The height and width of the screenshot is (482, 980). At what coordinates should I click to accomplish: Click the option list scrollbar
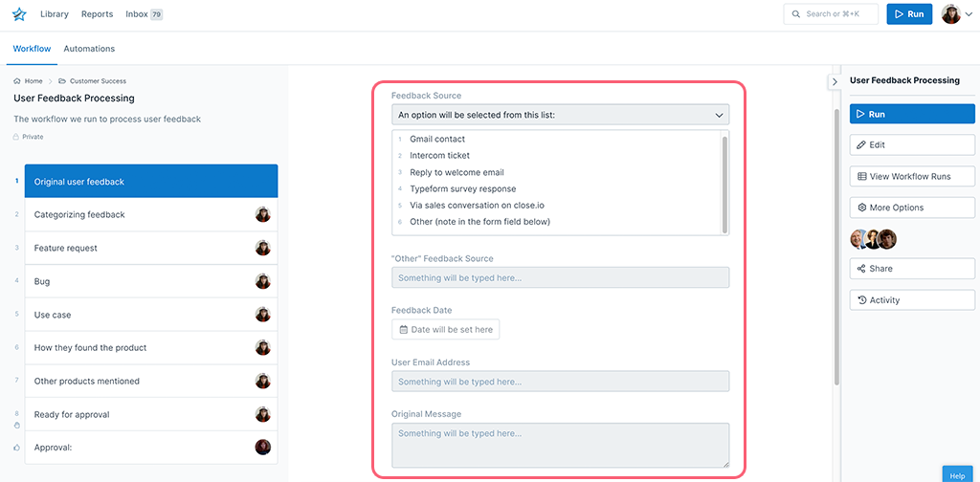[725, 185]
